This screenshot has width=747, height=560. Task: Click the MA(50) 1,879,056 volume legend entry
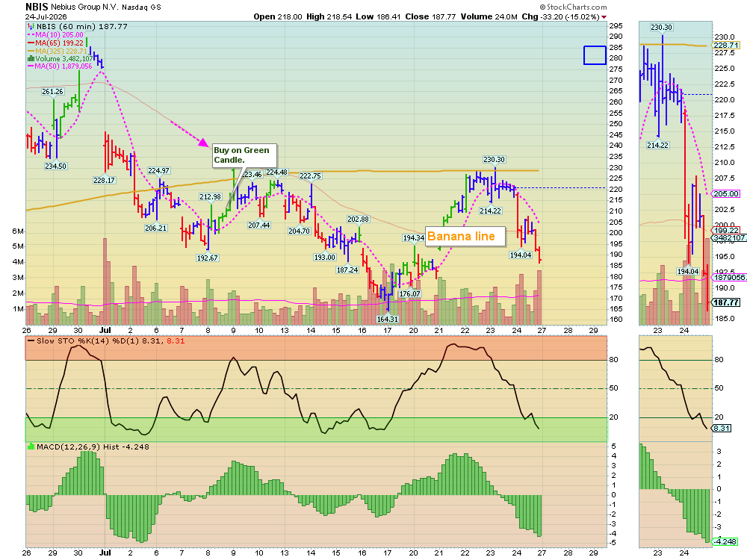tap(60, 66)
